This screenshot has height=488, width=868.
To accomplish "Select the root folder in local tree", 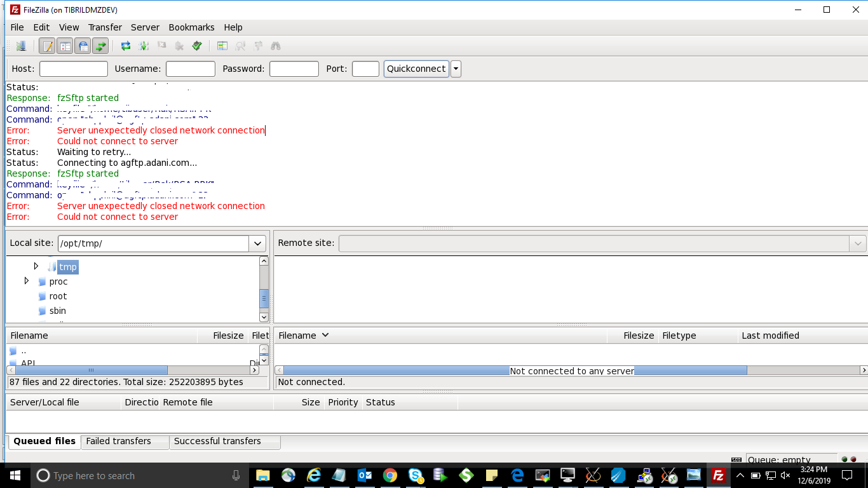I will click(58, 296).
